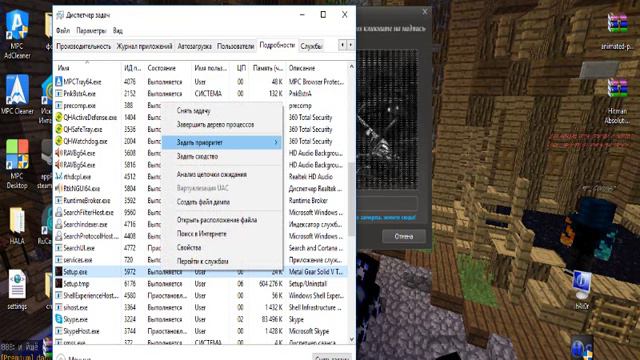Expand the Задать приоритет submenu
Image resolution: width=640 pixels, height=360 pixels.
tap(222, 142)
